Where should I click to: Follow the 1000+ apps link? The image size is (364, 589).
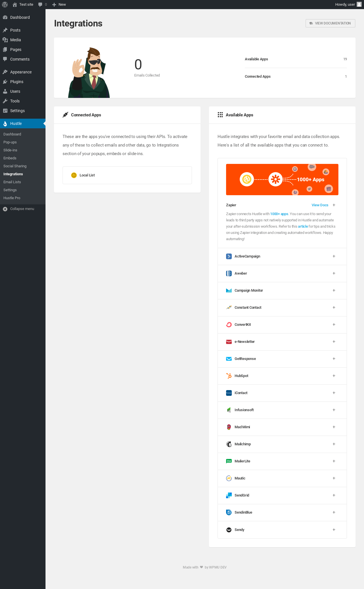coord(279,214)
